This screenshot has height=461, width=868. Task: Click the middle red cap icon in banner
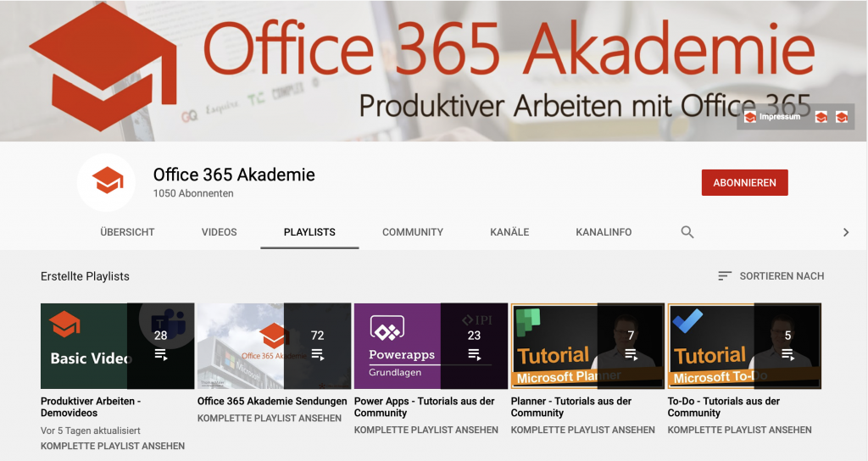tap(821, 117)
